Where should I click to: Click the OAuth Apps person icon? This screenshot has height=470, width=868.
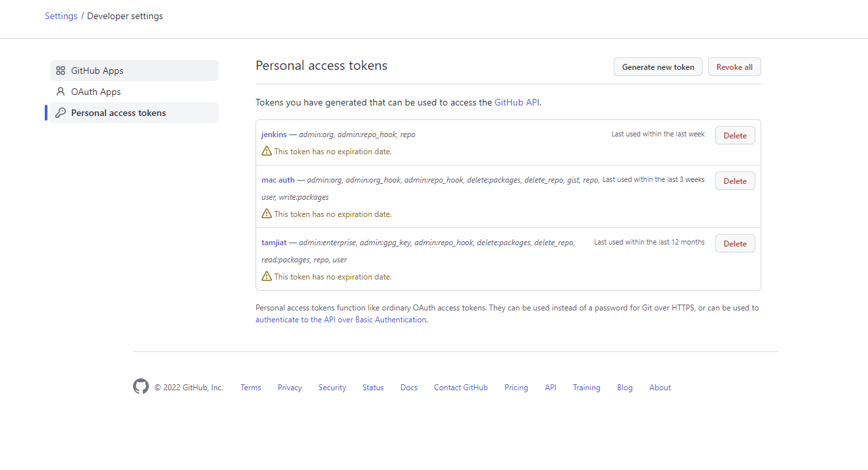click(x=61, y=92)
